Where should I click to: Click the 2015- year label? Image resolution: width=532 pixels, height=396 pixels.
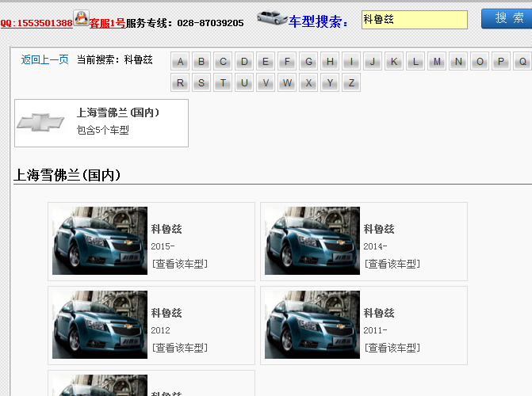point(163,246)
